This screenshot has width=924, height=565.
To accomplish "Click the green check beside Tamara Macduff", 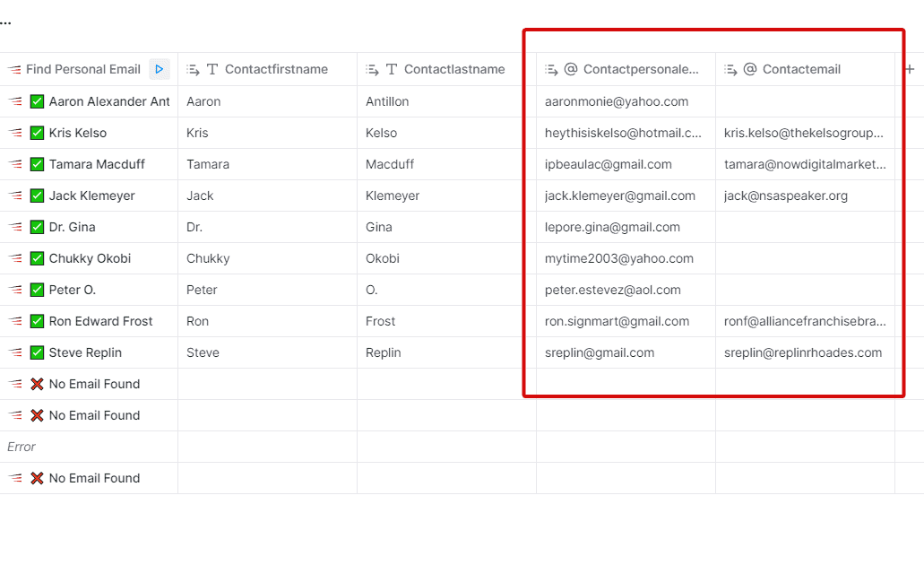I will [x=37, y=164].
